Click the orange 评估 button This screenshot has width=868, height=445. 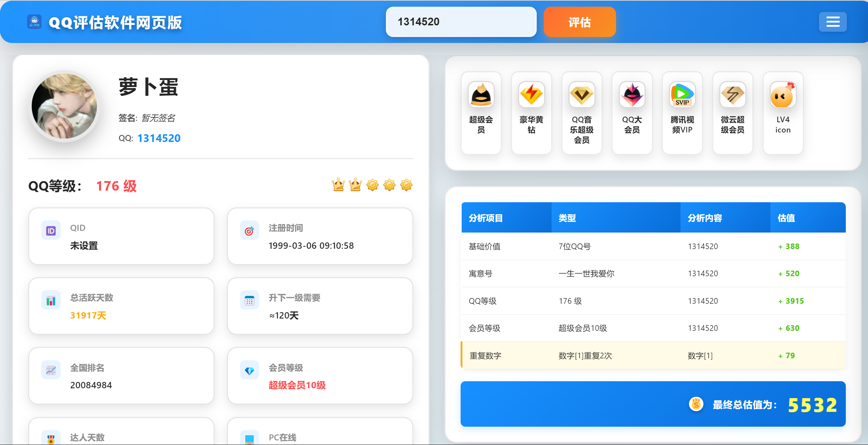pyautogui.click(x=579, y=22)
